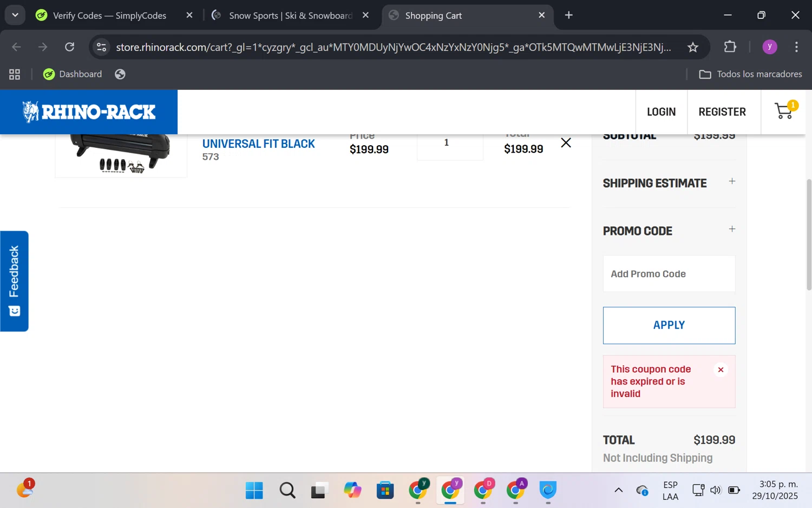Open the Chrome taskbar icon with red D badge
Viewport: 812px width, 508px height.
pos(483,490)
